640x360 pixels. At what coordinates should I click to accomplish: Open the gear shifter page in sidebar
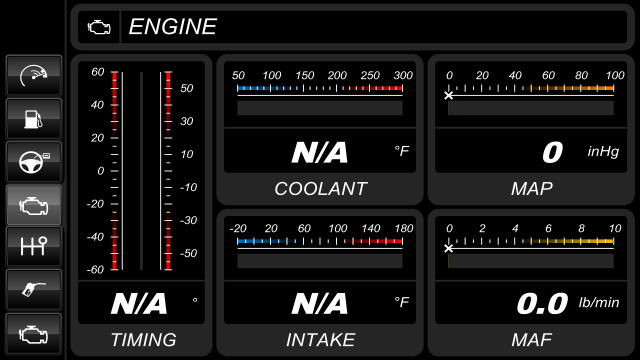click(x=33, y=247)
